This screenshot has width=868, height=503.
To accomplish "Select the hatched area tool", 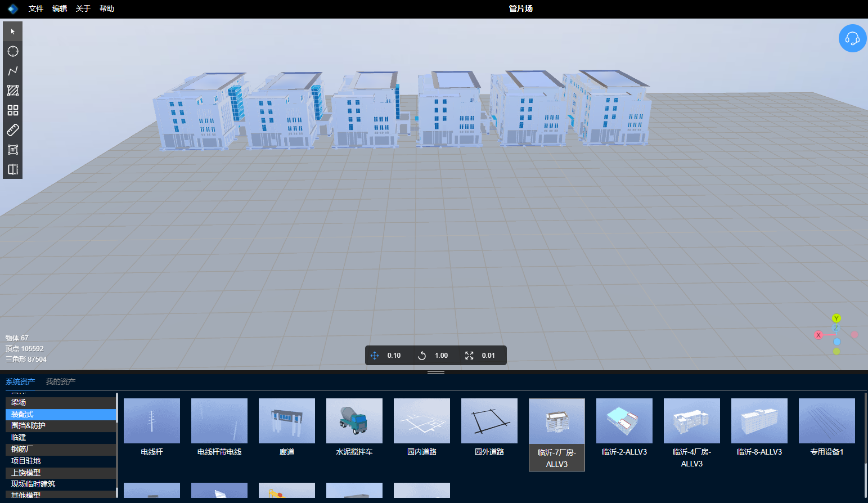I will 12,91.
